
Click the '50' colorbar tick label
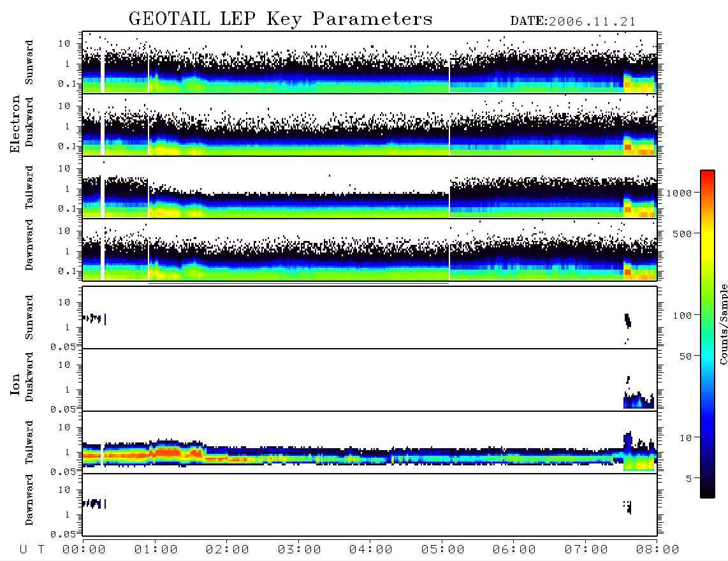click(x=686, y=356)
